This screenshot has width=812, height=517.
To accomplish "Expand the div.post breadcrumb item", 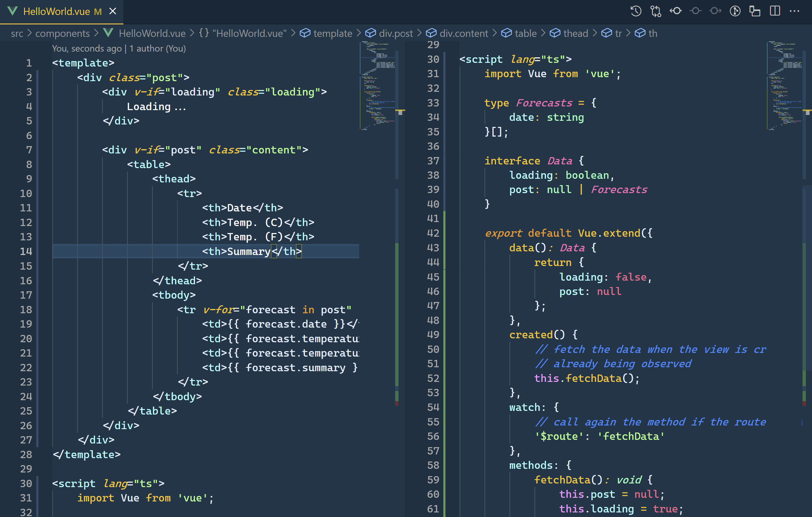I will point(396,33).
